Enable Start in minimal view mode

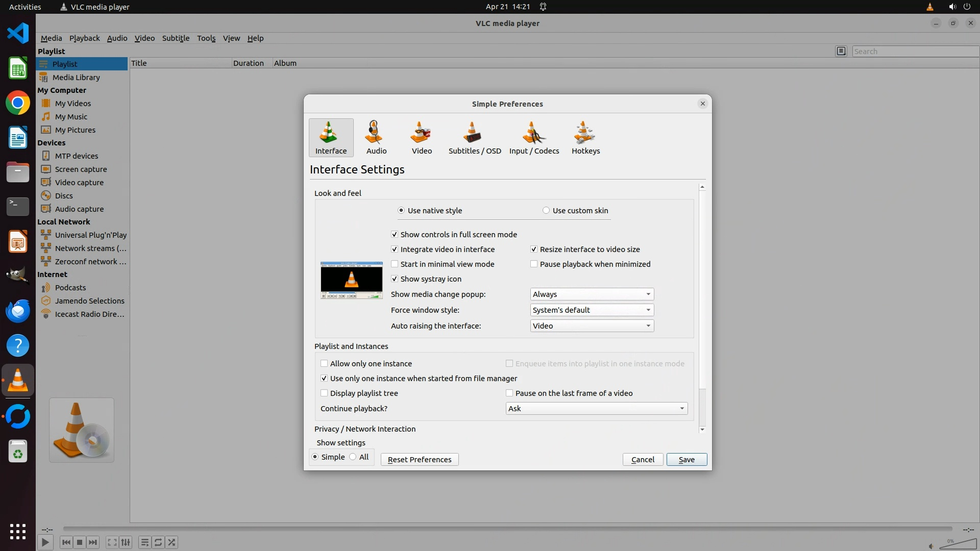click(395, 264)
